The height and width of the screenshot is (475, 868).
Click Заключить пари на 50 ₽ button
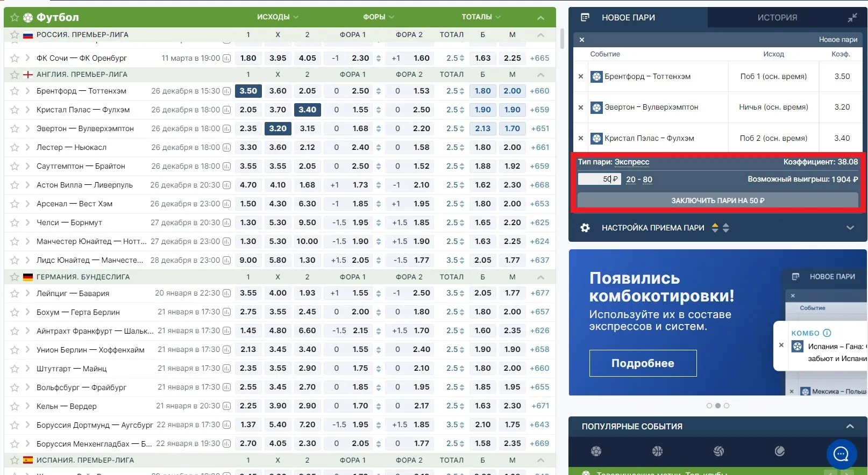[x=717, y=200]
